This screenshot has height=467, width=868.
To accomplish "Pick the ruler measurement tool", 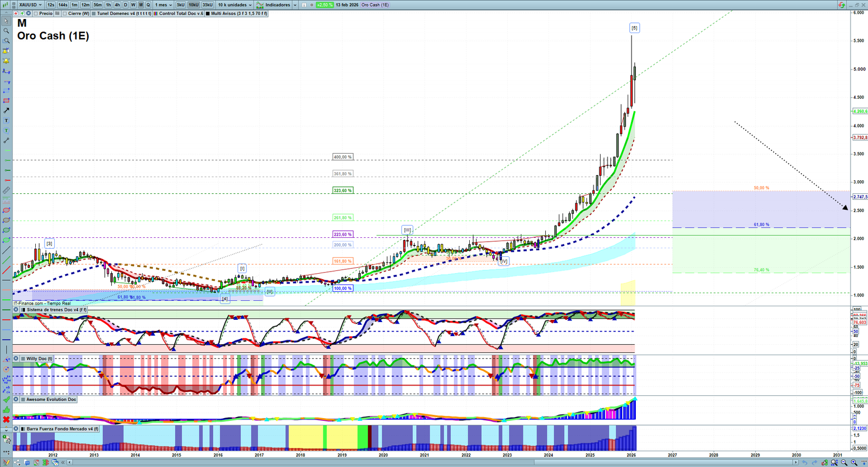I will pyautogui.click(x=7, y=191).
